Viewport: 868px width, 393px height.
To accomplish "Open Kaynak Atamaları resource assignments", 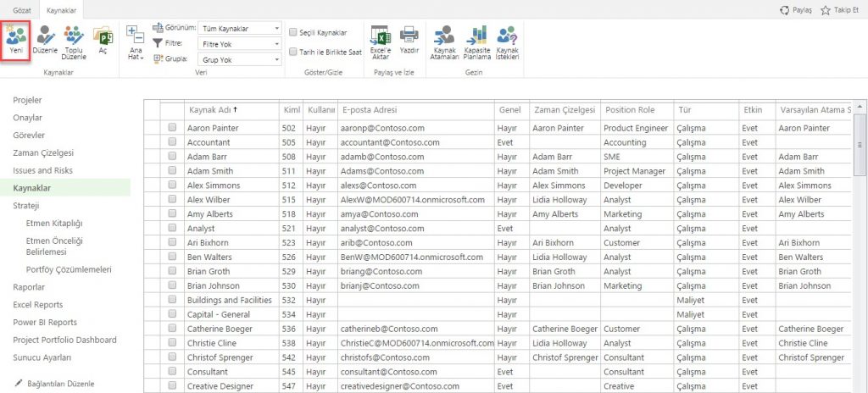I will pos(444,40).
